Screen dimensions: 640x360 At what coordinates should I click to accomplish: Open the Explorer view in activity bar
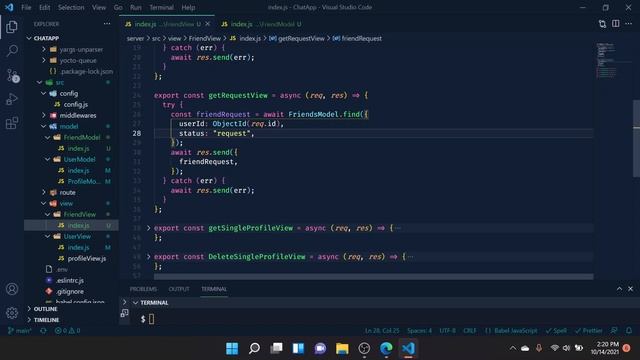12,27
